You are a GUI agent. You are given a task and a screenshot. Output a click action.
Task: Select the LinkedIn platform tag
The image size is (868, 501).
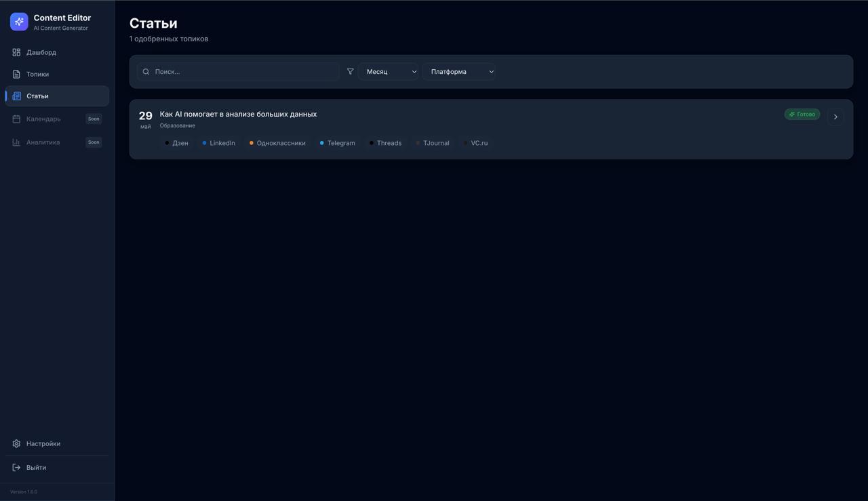pyautogui.click(x=219, y=143)
